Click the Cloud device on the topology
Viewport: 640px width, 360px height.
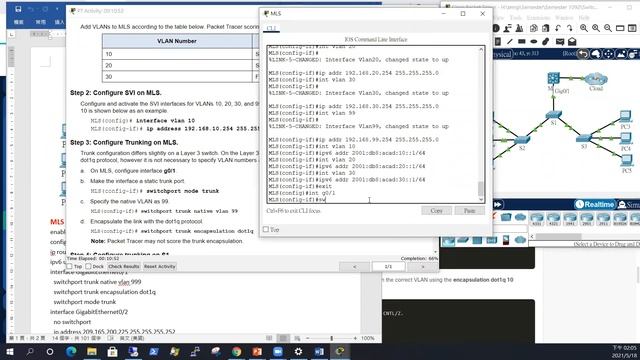tap(596, 79)
